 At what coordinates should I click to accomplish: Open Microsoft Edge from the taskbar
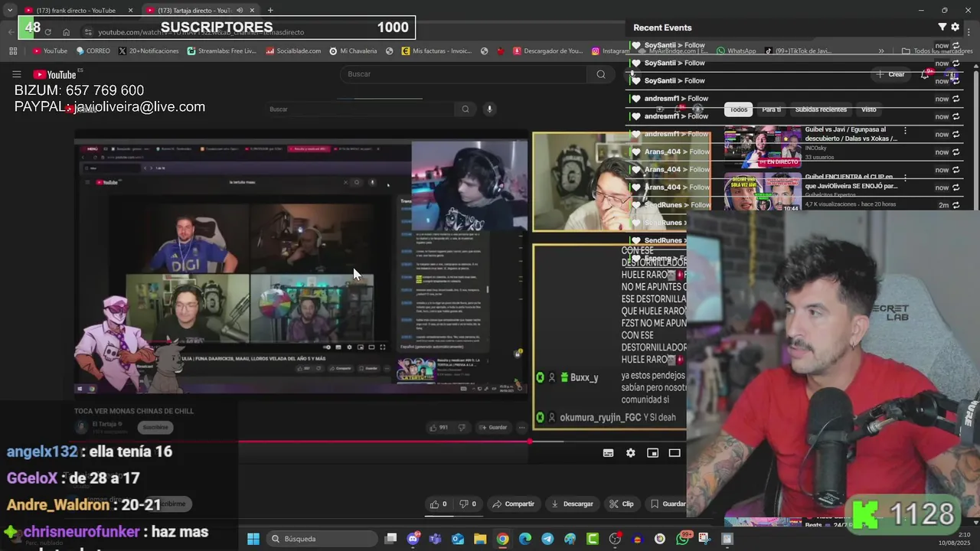525,539
